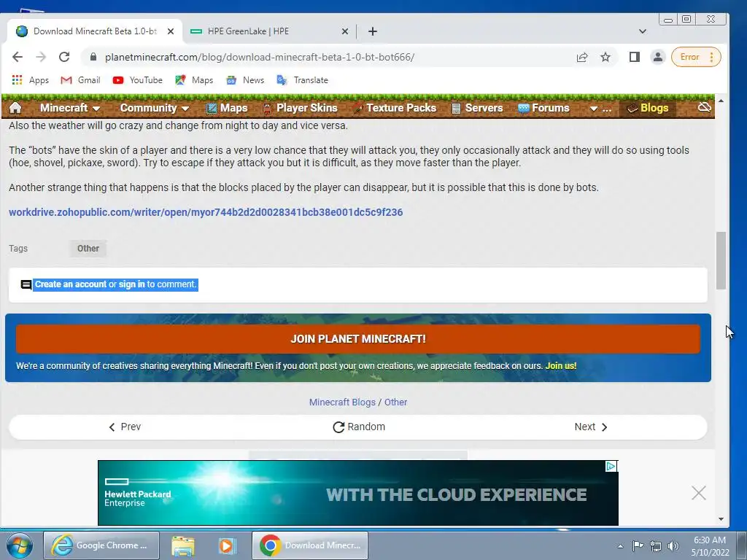This screenshot has height=560, width=747.
Task: Close the Download Minecraft Beta tab
Action: 171,31
